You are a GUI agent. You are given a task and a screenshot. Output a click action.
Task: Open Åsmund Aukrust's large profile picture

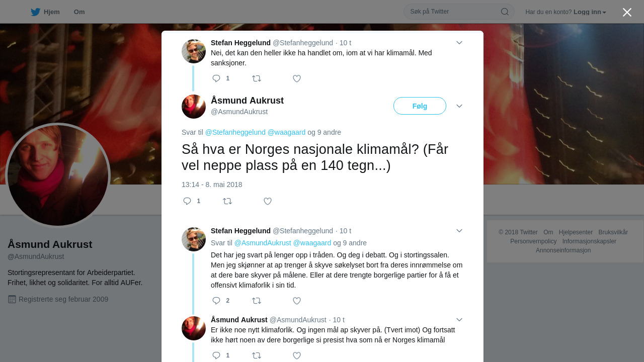pos(58,175)
